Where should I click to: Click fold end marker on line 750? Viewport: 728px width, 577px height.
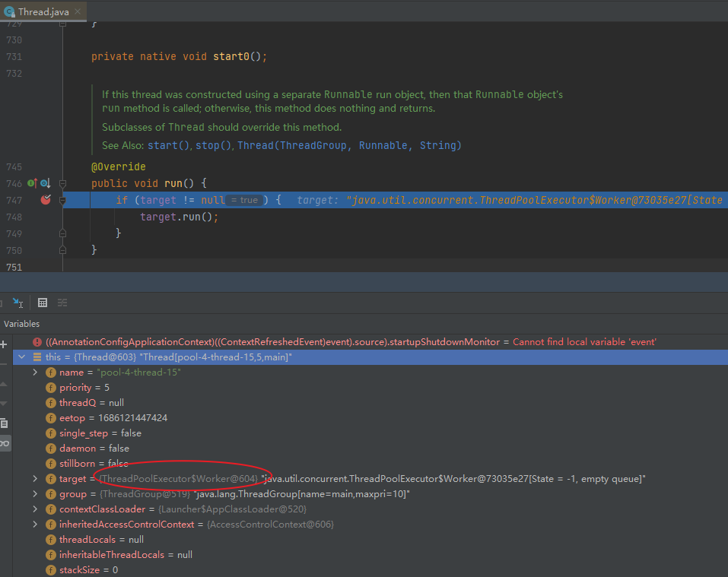point(62,250)
